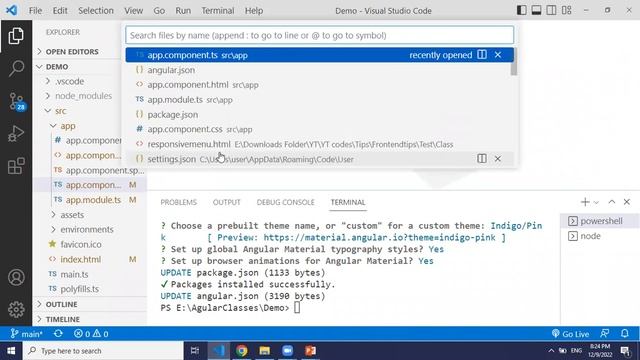Click Go Live in the status bar
Viewport: 640px width, 360px height.
(x=570, y=334)
